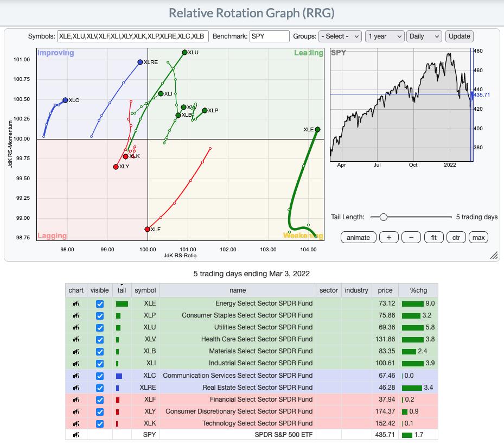Viewport: 504px width, 444px height.
Task: Zoom out with the minus button
Action: click(x=411, y=238)
